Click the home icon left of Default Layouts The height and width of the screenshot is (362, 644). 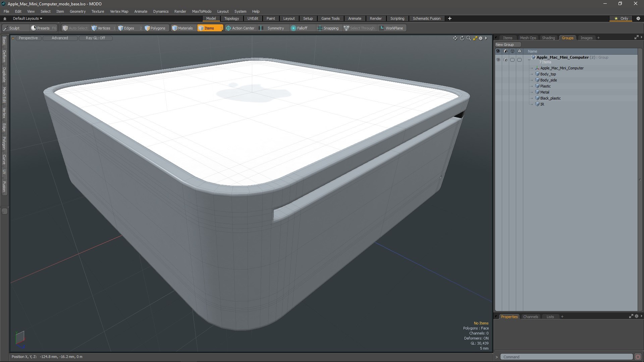[5, 18]
